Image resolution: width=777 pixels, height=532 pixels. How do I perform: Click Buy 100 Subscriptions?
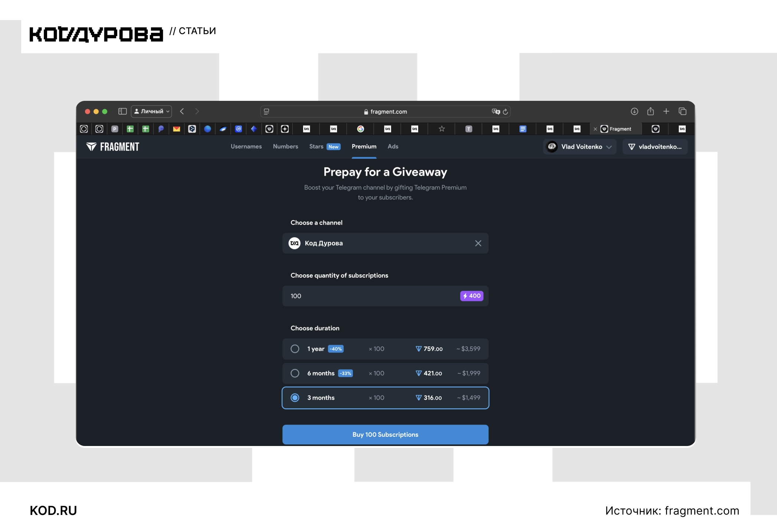tap(386, 434)
